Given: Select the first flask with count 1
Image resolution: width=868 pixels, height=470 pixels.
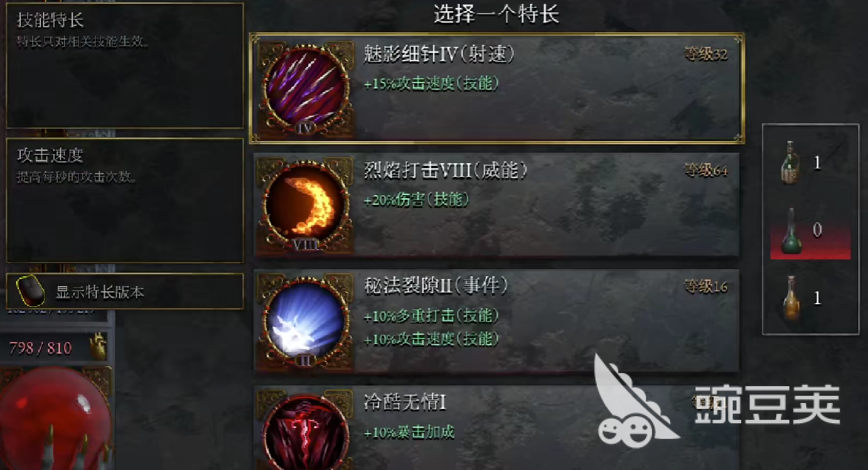Looking at the screenshot, I should 789,163.
